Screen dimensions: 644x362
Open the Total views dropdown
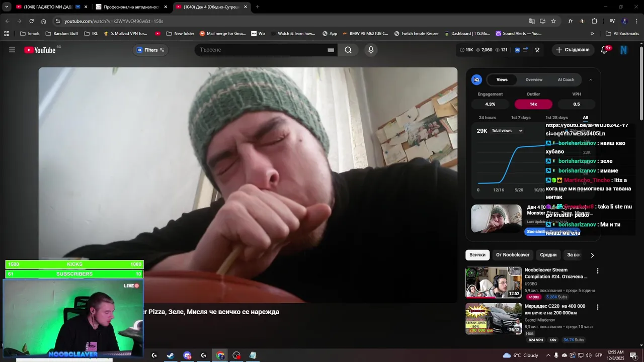[507, 131]
